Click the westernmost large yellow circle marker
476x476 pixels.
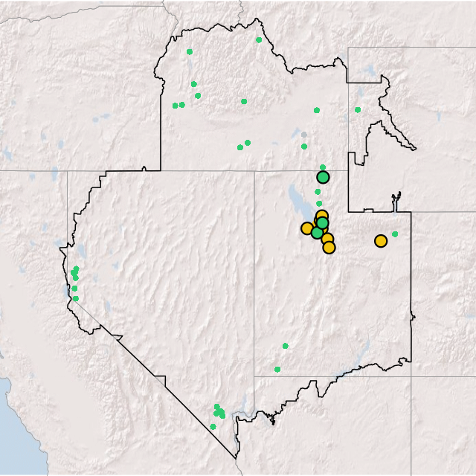pos(307,228)
